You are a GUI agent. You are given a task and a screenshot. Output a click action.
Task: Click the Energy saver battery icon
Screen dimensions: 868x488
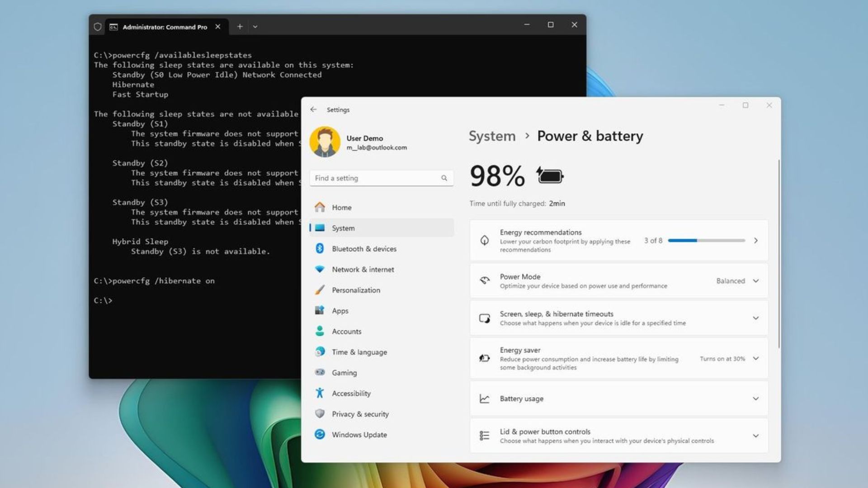tap(484, 358)
